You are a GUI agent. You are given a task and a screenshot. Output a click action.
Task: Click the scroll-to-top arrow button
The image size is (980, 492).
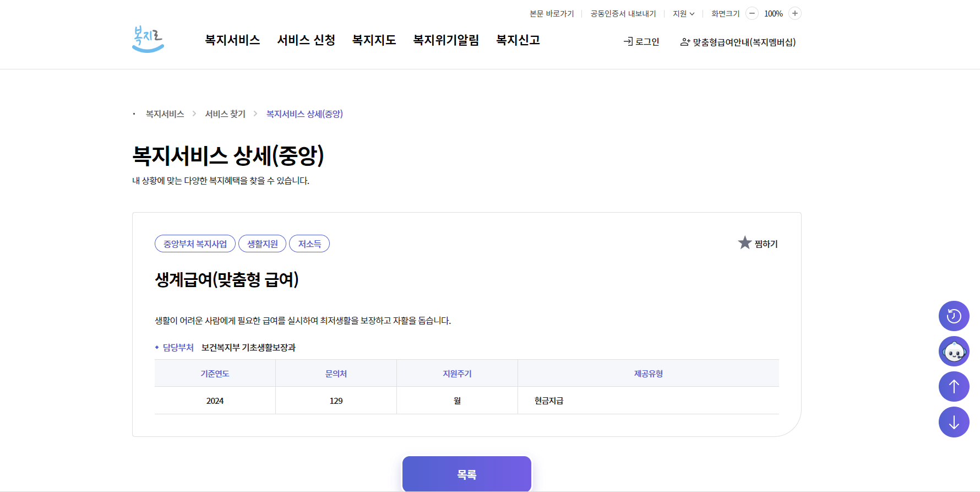click(x=954, y=386)
